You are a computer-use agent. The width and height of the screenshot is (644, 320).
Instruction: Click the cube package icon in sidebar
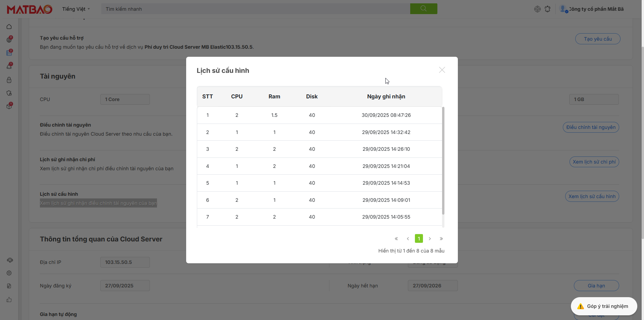coord(9,106)
